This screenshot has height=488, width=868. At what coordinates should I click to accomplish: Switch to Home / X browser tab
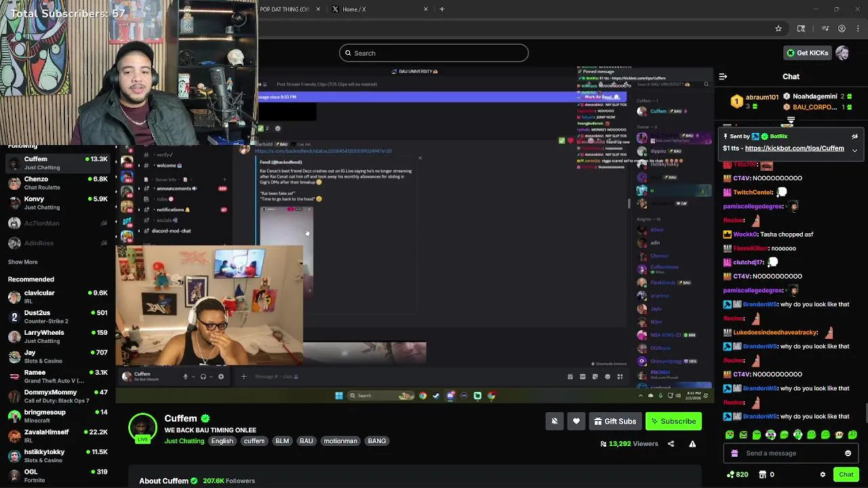pyautogui.click(x=380, y=9)
